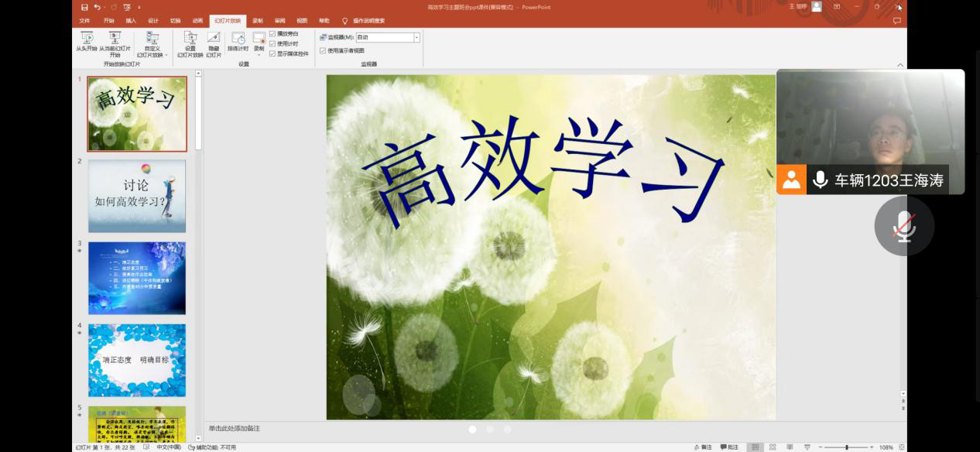The width and height of the screenshot is (980, 452).
Task: Start slideshow from current slide icon
Action: point(115,39)
